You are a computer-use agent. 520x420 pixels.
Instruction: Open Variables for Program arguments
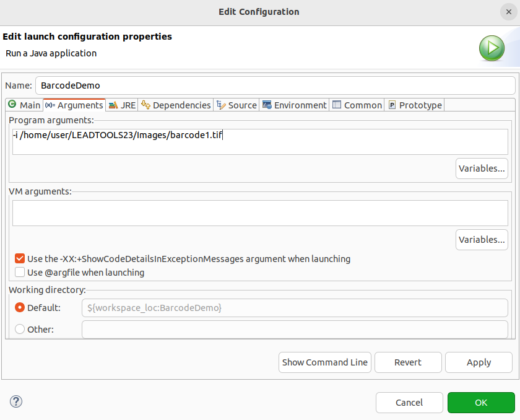click(482, 168)
